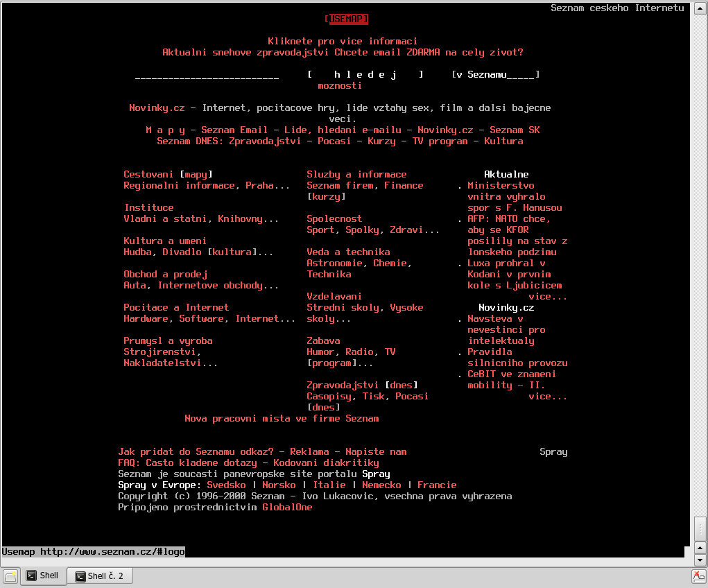
Task: Open the TV program link
Action: 440,141
